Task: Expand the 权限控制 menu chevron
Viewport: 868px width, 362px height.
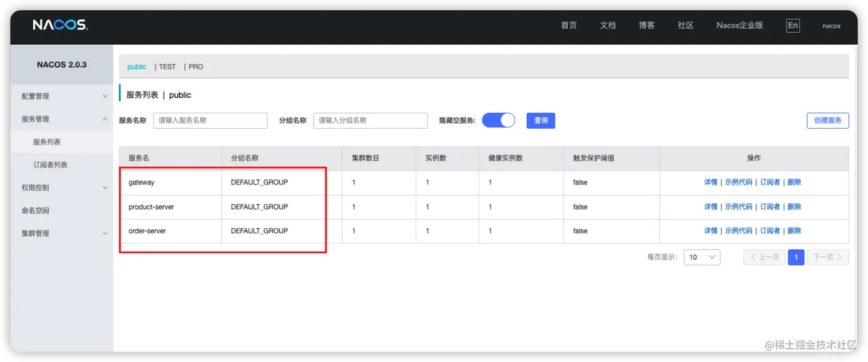Action: coord(105,188)
